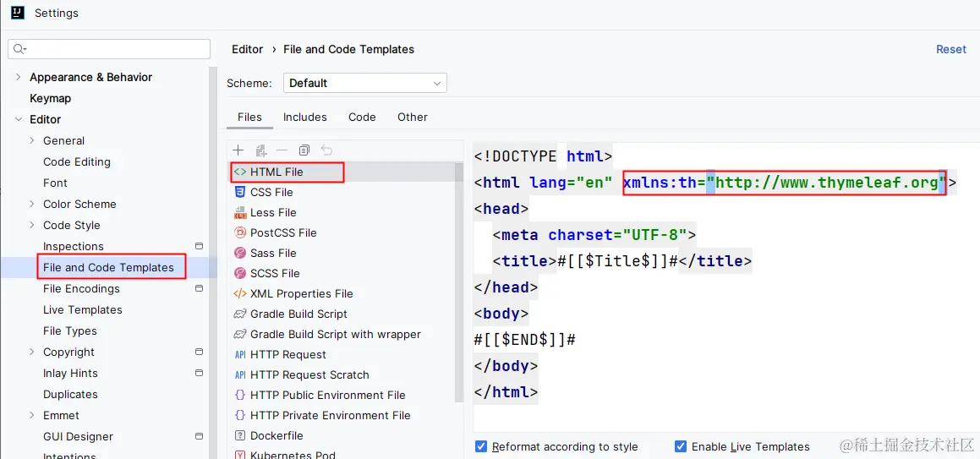This screenshot has height=459, width=980.
Task: Click the Sass File icon
Action: point(239,253)
